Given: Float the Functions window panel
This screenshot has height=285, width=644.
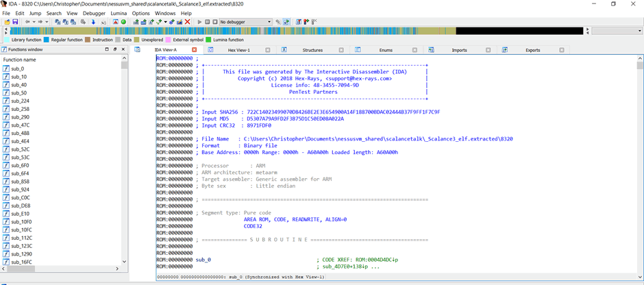Looking at the screenshot, I should (x=115, y=49).
